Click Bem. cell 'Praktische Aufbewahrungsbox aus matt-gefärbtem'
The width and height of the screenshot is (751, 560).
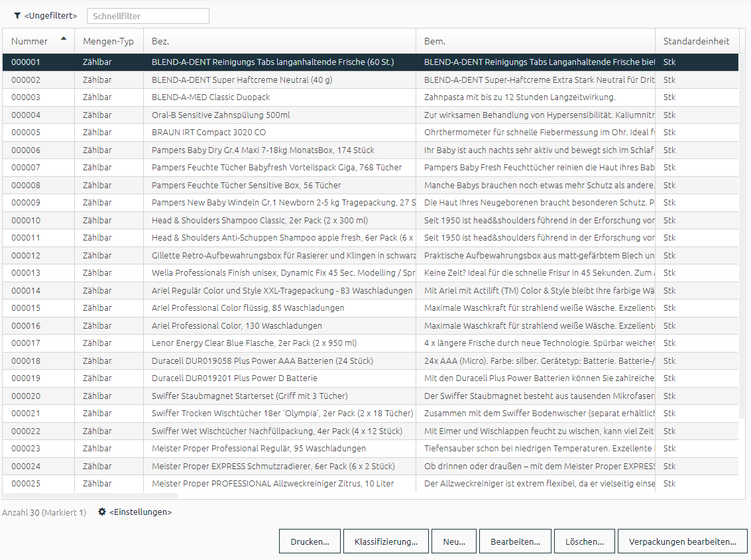(x=536, y=255)
